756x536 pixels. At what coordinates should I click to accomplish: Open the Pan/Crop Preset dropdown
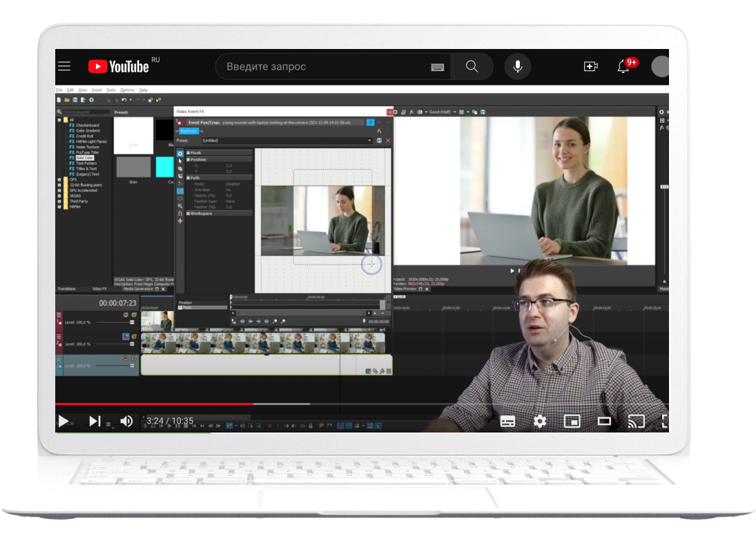(x=369, y=141)
